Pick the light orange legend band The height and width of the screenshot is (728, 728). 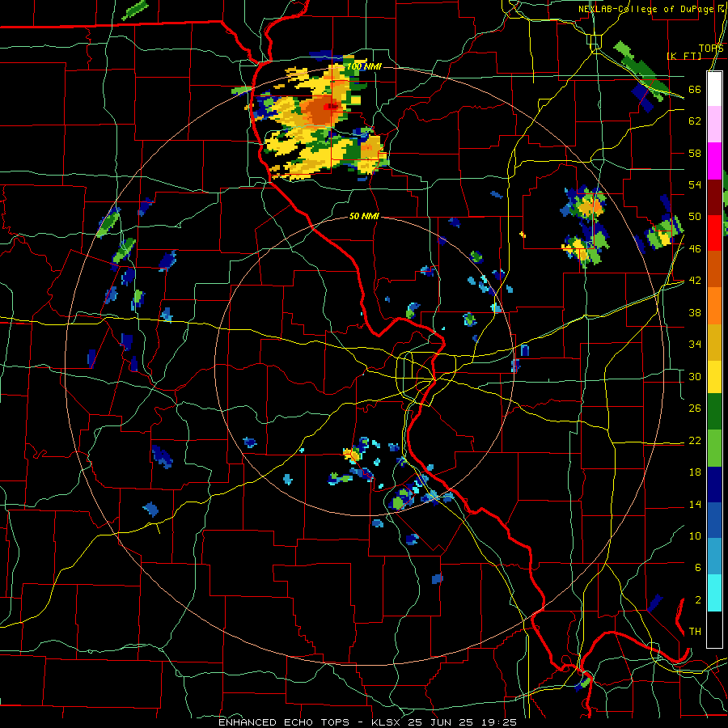point(714,305)
